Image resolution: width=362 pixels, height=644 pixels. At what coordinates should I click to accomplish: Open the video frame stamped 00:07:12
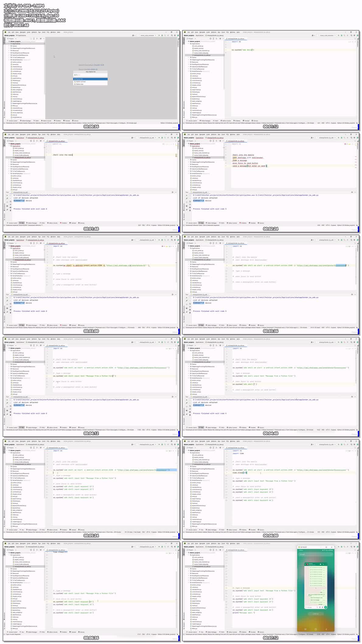[271, 592]
